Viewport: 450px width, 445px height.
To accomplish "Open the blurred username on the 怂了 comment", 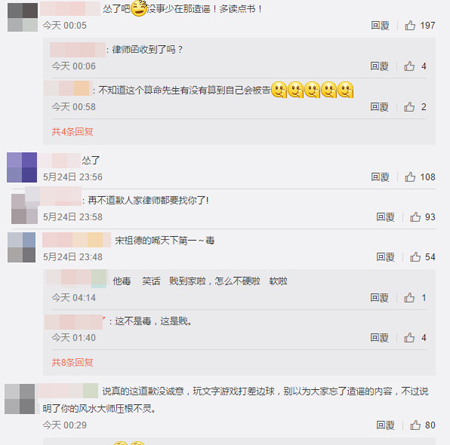I will pyautogui.click(x=60, y=161).
